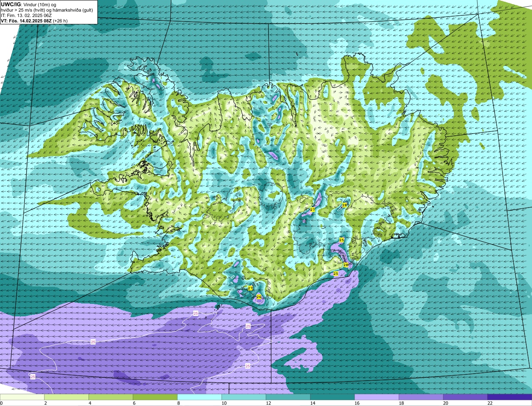This screenshot has width=532, height=406.
Task: Click the "20" tick label of the legend
Action: tap(445, 403)
